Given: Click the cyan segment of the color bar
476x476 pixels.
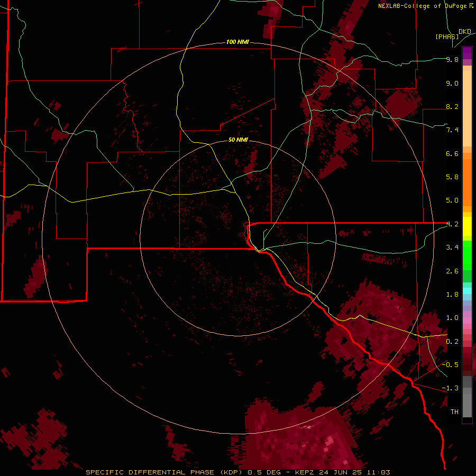Looking at the screenshot, I should 467,291.
